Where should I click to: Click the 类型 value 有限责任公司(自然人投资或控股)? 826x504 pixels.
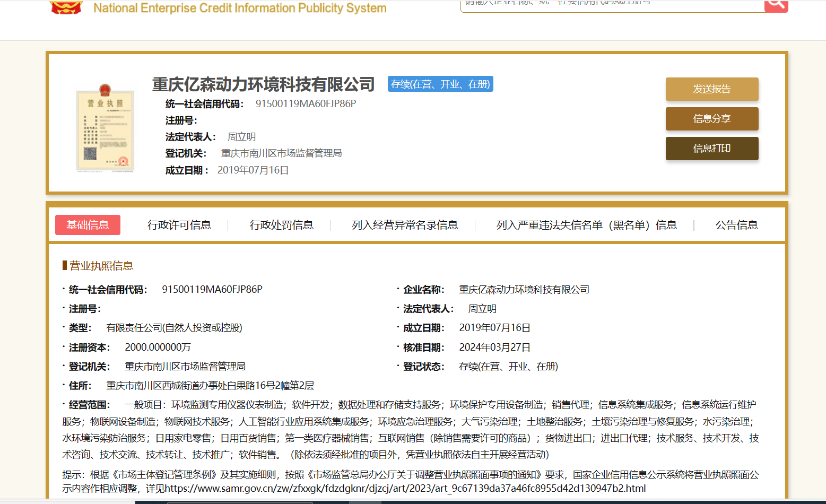click(x=174, y=328)
